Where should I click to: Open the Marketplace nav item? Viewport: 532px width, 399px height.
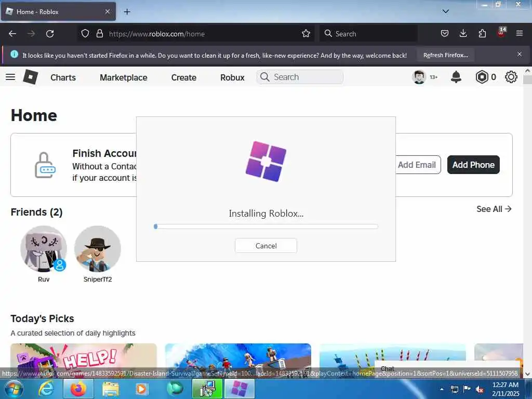point(124,77)
